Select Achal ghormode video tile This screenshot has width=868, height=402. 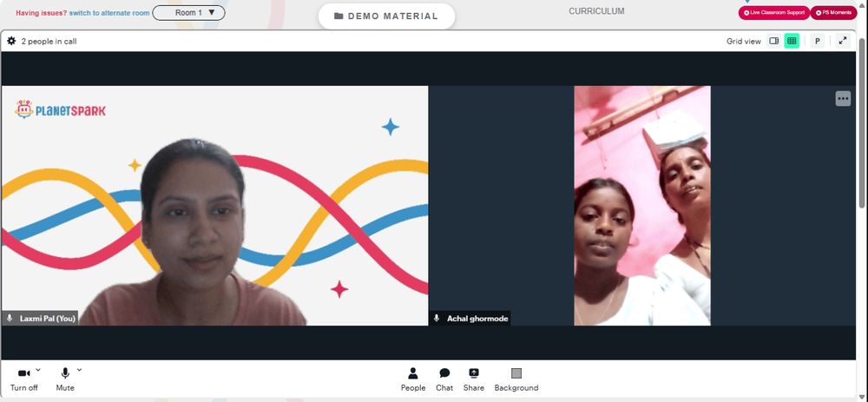pos(642,206)
